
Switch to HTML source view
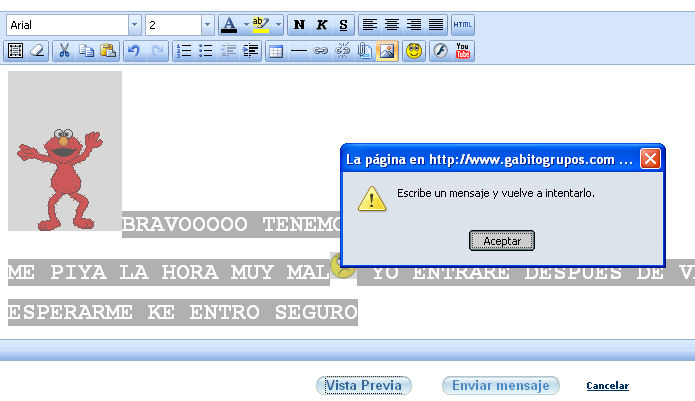point(463,24)
